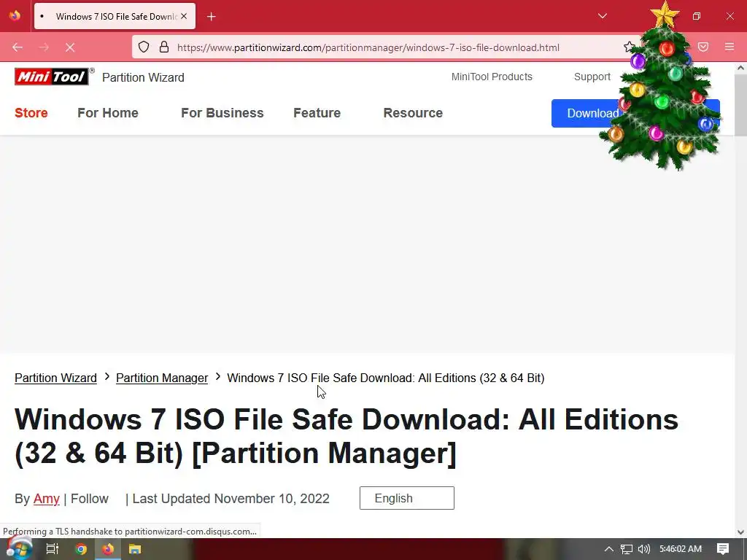
Task: Open the Support menu item
Action: click(x=592, y=77)
